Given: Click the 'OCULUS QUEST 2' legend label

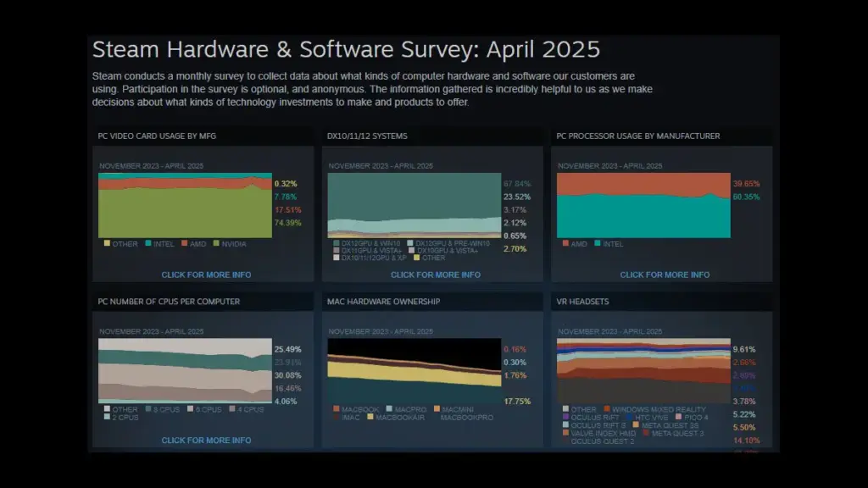Looking at the screenshot, I should tap(603, 441).
